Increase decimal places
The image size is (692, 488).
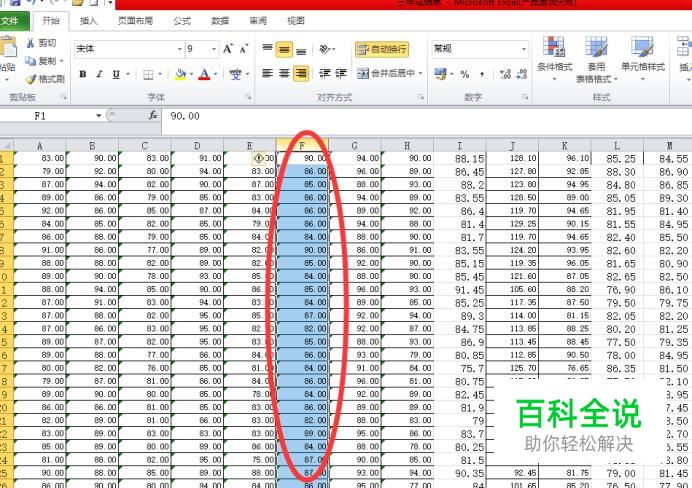505,74
